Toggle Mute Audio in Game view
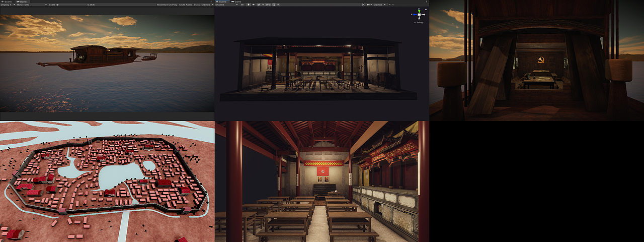Viewport: 644px width, 242px height. [x=185, y=5]
